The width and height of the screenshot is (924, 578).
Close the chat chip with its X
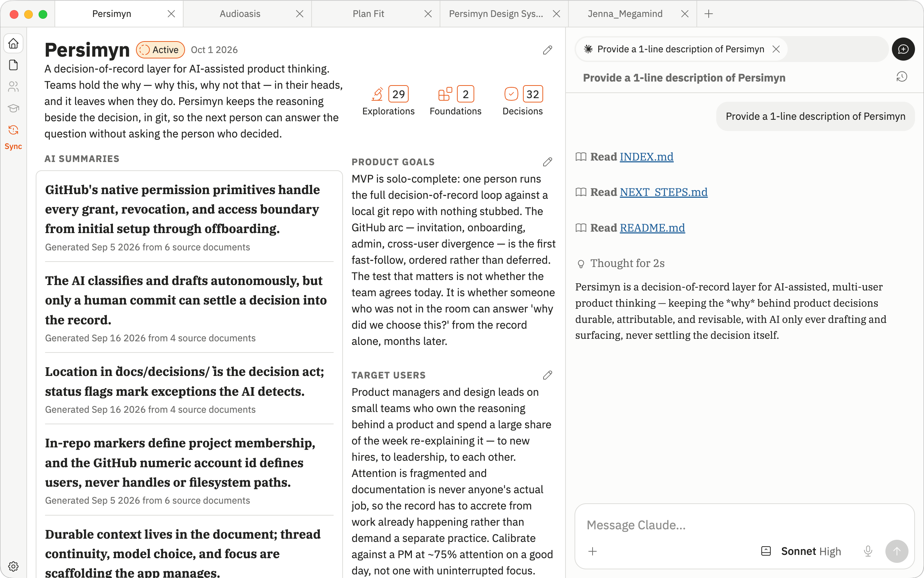tap(776, 49)
